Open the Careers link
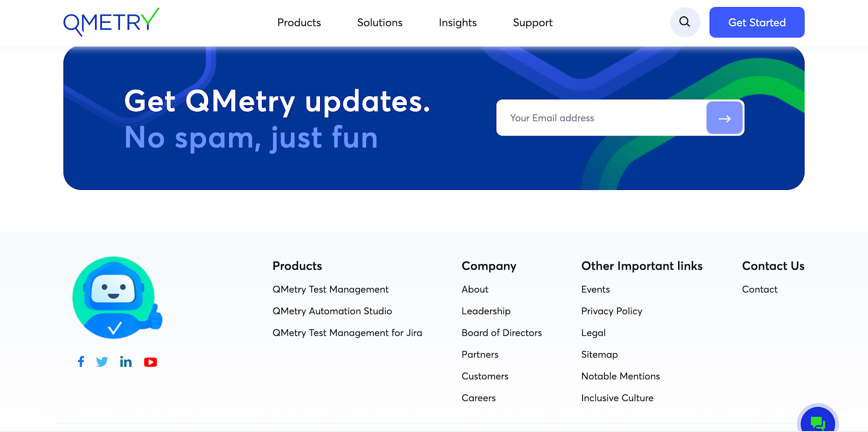868x432 pixels. point(478,398)
